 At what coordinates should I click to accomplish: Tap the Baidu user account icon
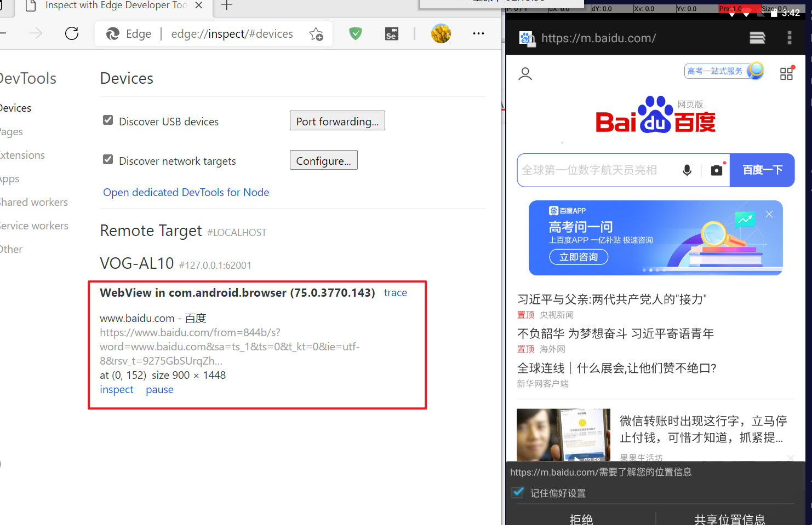point(525,74)
